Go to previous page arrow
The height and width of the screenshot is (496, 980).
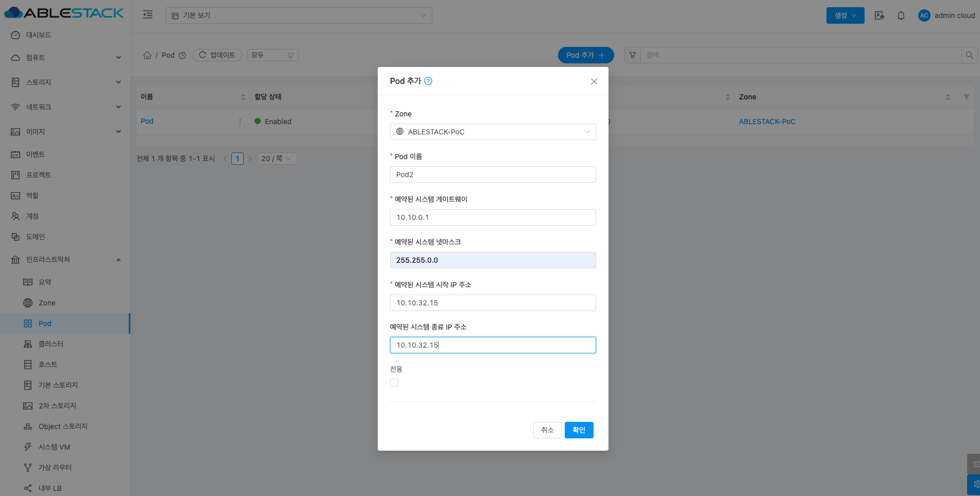225,159
